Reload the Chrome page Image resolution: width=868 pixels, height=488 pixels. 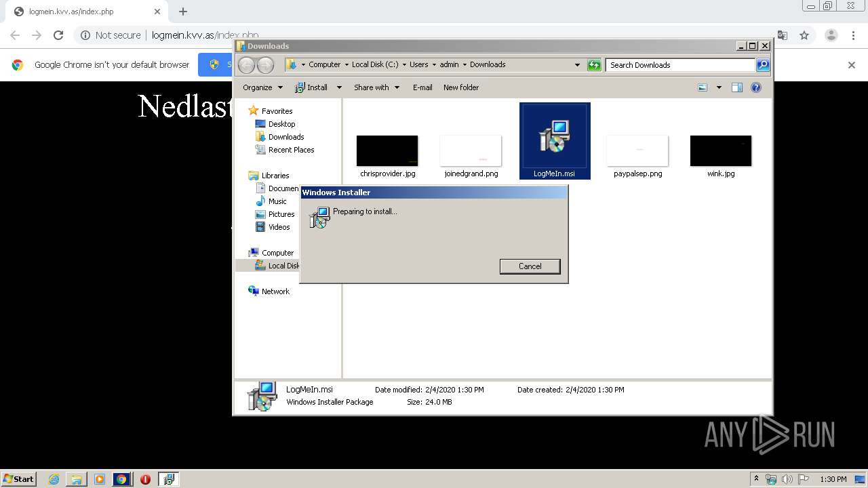point(58,35)
